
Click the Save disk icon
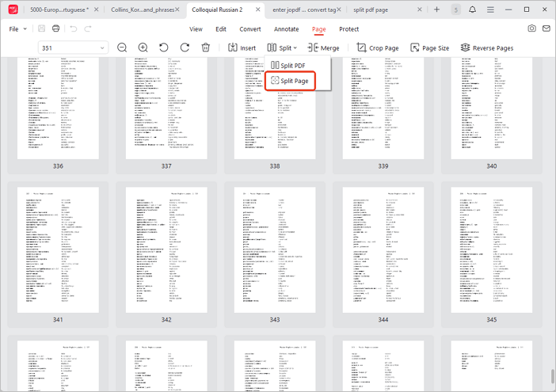coord(41,29)
